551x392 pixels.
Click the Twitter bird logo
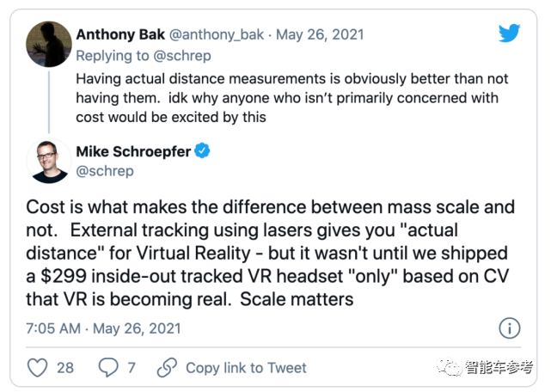509,34
